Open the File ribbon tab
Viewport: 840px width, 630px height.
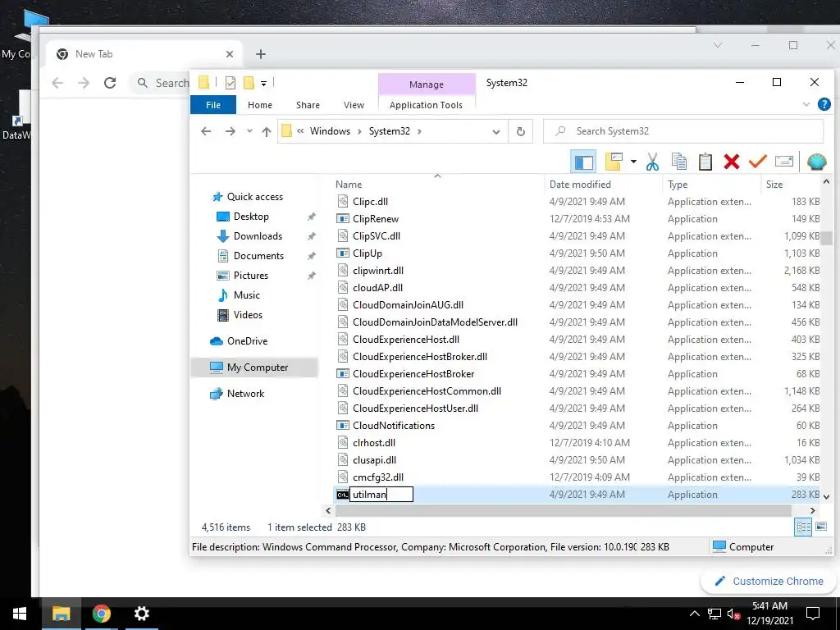213,105
